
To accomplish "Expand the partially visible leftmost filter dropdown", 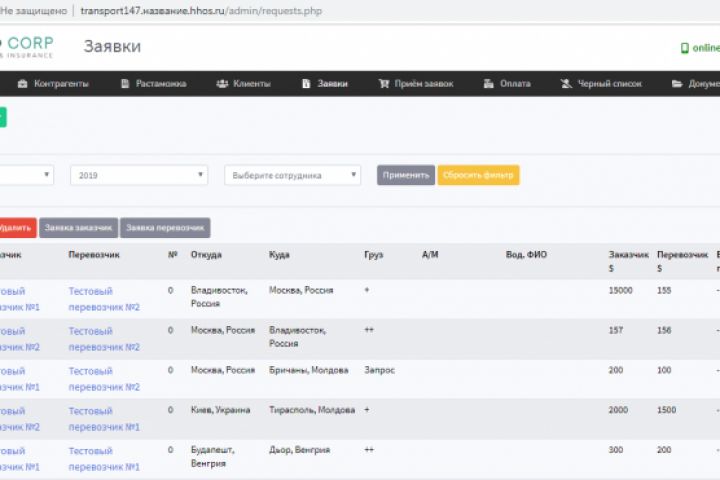I will click(x=27, y=175).
